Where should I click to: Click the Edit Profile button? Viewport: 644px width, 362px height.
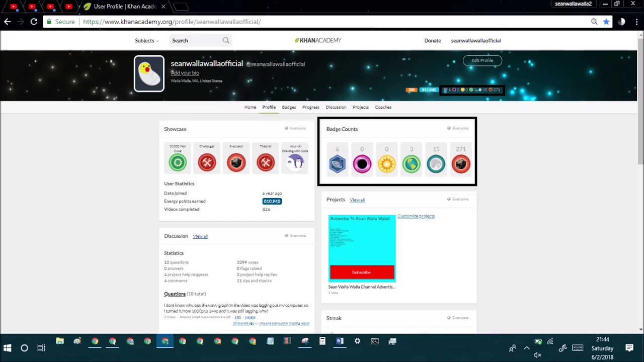pos(482,60)
